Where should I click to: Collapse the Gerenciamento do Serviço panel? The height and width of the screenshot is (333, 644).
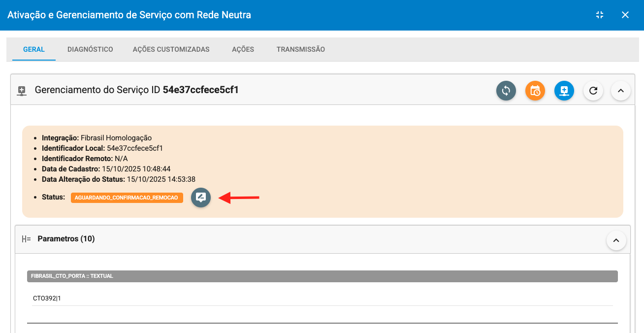(x=621, y=91)
